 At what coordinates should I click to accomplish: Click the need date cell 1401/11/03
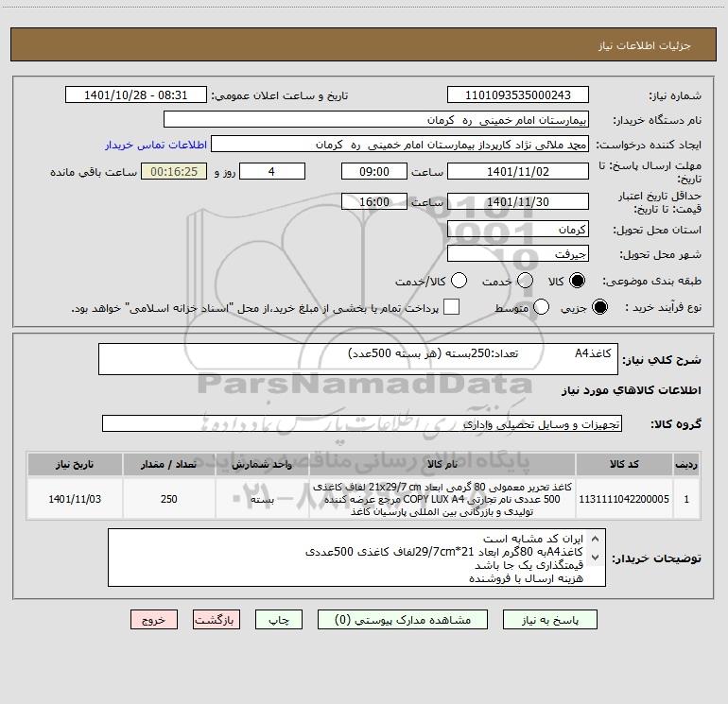click(75, 499)
